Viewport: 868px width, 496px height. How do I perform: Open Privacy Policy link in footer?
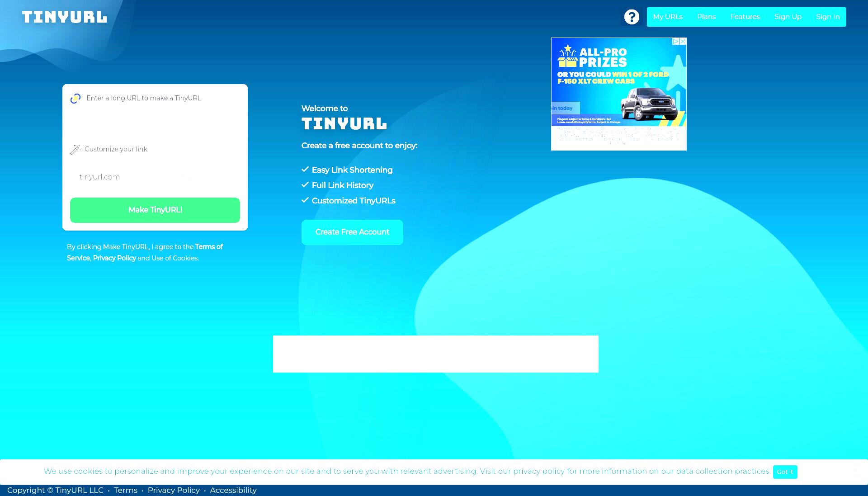coord(174,490)
